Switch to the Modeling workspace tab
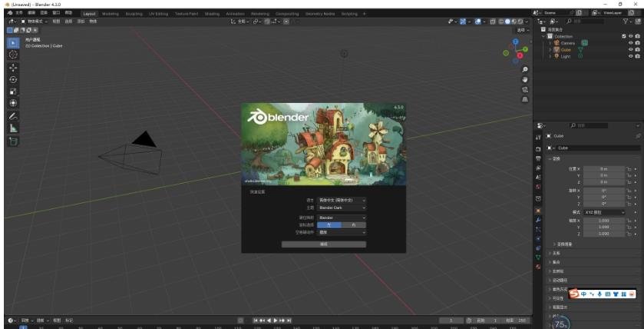The image size is (644, 329). coord(111,14)
